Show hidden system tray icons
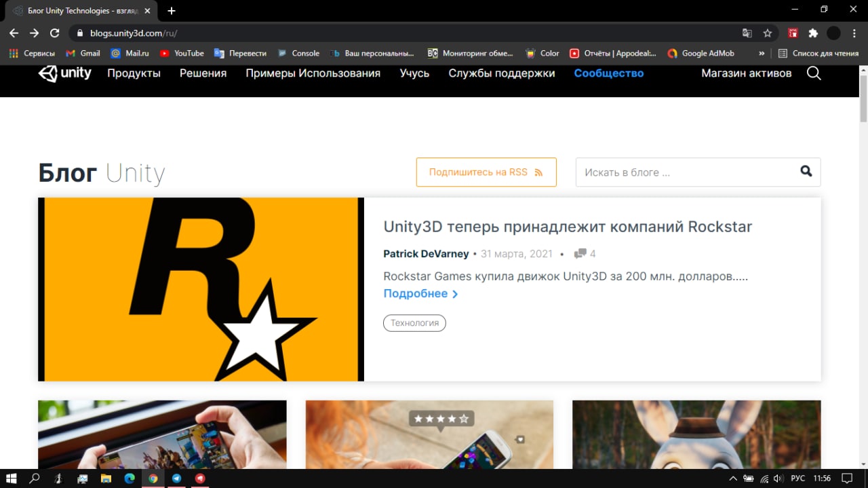This screenshot has width=868, height=488. [733, 478]
